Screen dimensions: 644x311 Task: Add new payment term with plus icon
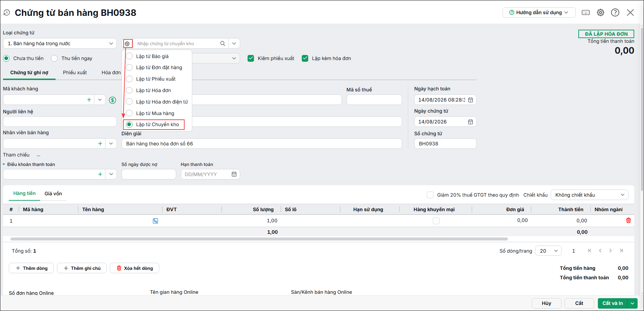(100, 174)
